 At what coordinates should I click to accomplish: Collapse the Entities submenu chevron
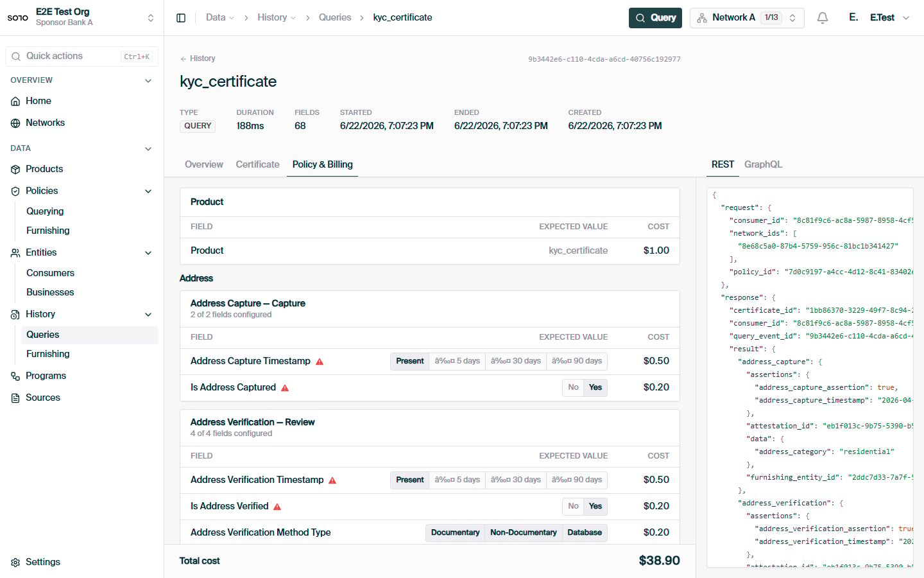coord(148,253)
